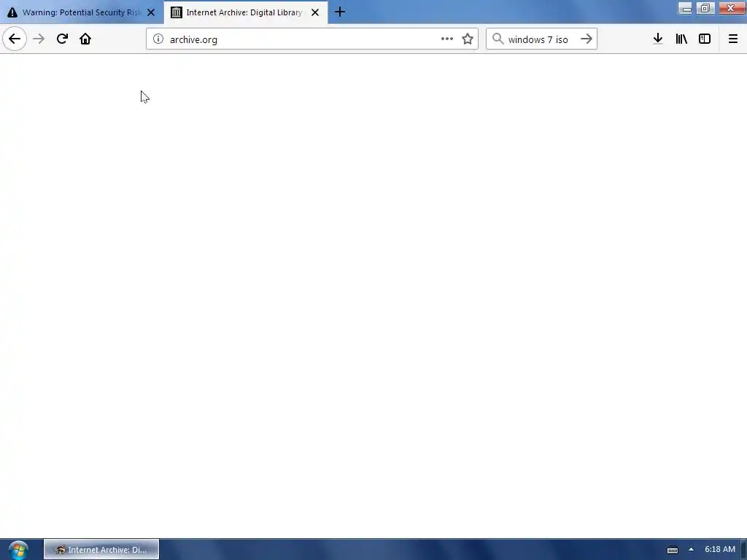The image size is (747, 560).
Task: Select the Internet Archive: Digital Library tab
Action: coord(246,12)
